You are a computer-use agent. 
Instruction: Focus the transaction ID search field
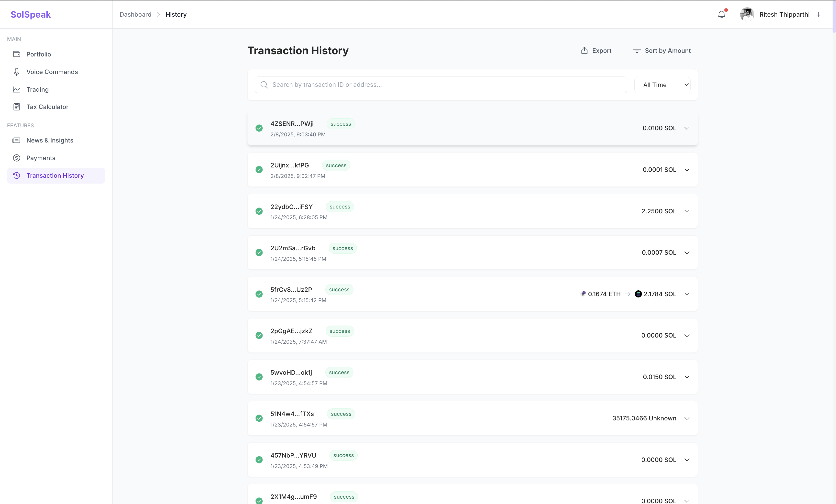[441, 85]
